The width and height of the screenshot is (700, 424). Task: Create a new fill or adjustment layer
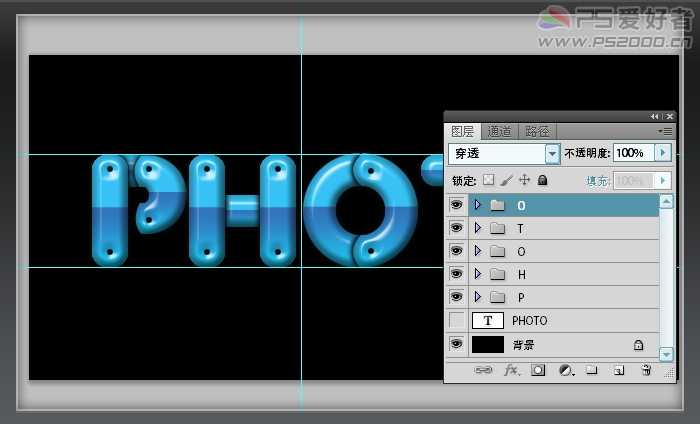tap(566, 370)
